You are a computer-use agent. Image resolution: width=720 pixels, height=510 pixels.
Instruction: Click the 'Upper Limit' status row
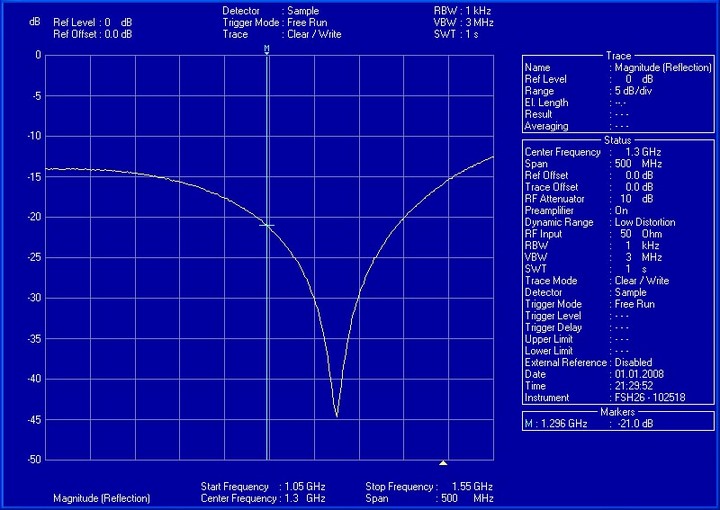click(x=577, y=339)
